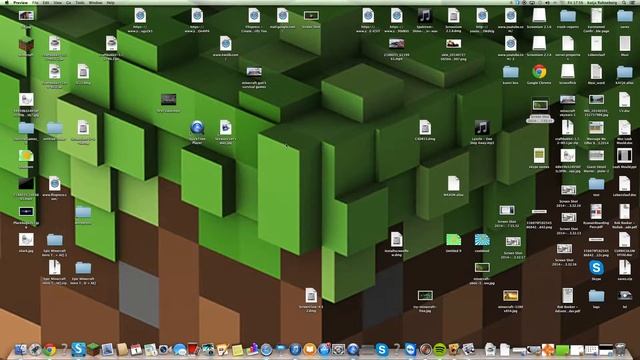Open the Edit menu
The image size is (640, 360).
coord(46,2)
